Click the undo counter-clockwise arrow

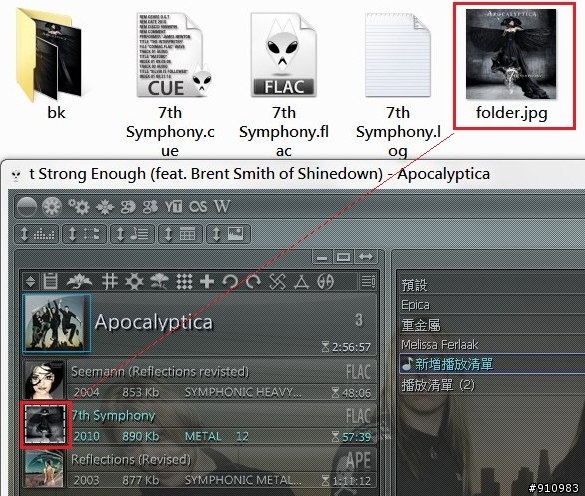pos(230,282)
